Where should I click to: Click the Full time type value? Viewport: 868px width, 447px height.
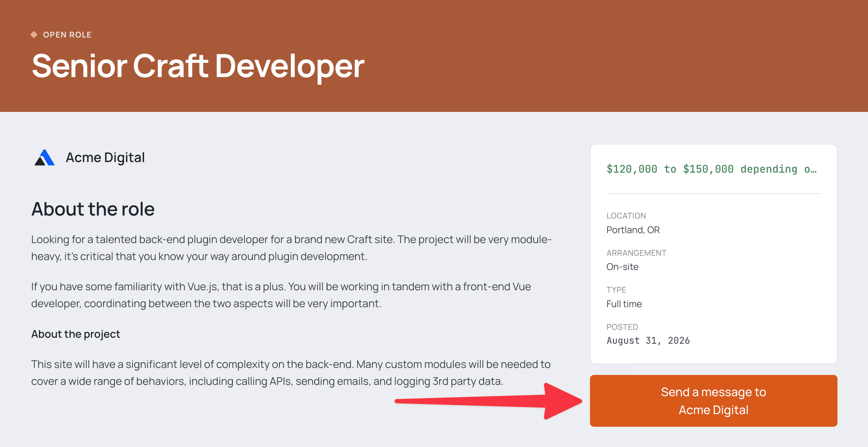[624, 304]
